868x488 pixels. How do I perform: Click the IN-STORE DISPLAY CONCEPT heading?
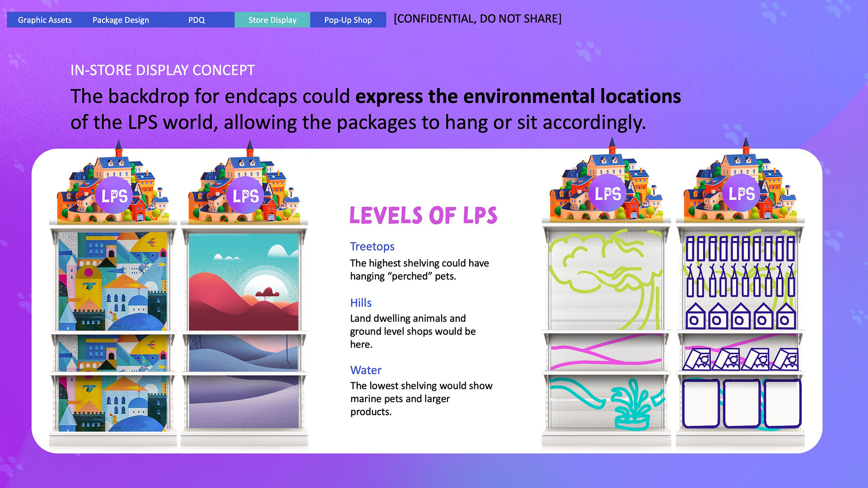162,70
